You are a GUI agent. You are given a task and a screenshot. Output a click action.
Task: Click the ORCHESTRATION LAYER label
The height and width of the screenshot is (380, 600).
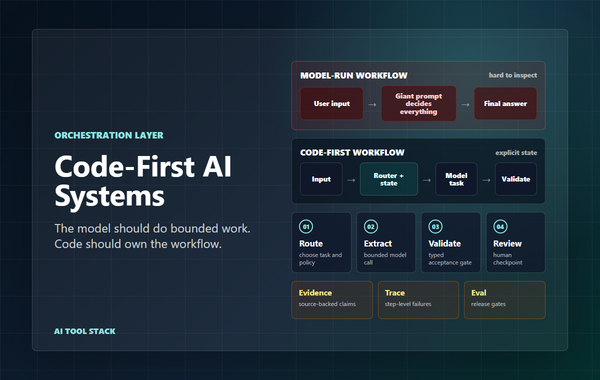click(x=109, y=135)
